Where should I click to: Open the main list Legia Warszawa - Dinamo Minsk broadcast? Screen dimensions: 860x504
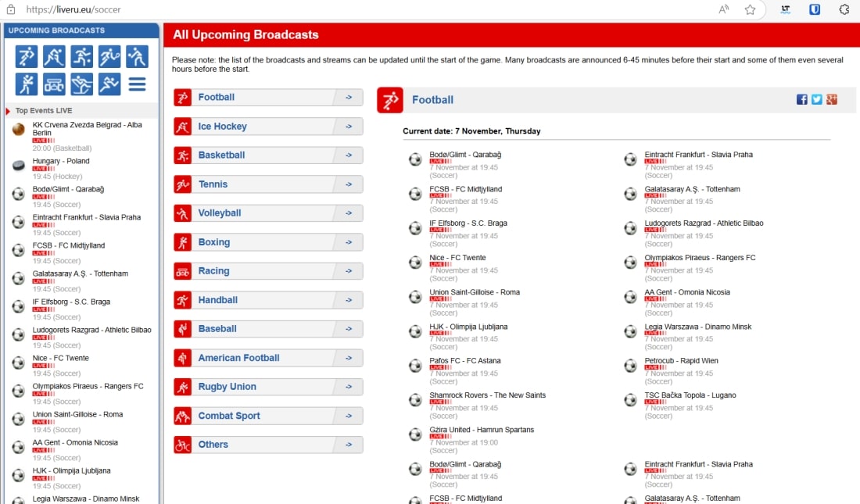(x=697, y=327)
